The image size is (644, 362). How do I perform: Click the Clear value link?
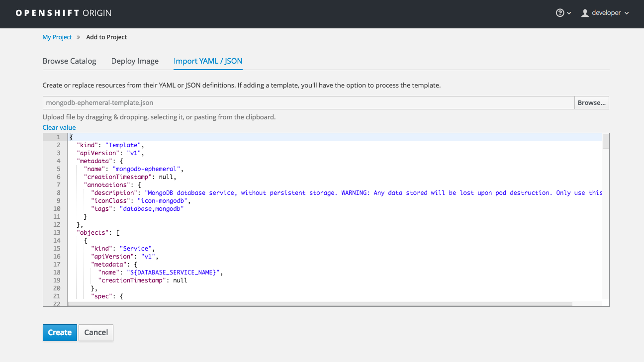pyautogui.click(x=59, y=127)
